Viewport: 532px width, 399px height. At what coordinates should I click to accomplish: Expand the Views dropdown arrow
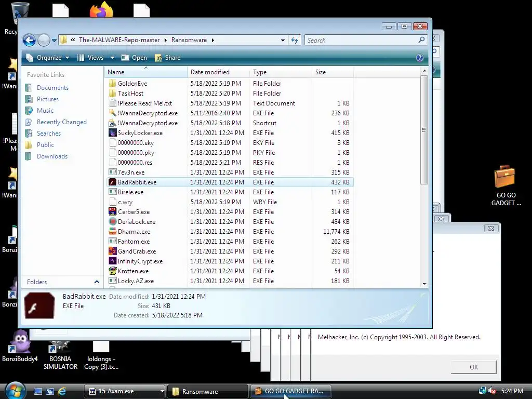[112, 58]
